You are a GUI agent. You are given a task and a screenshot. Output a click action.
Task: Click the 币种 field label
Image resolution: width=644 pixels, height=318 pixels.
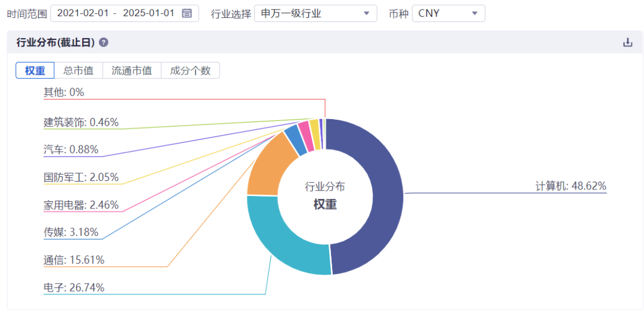pyautogui.click(x=398, y=14)
